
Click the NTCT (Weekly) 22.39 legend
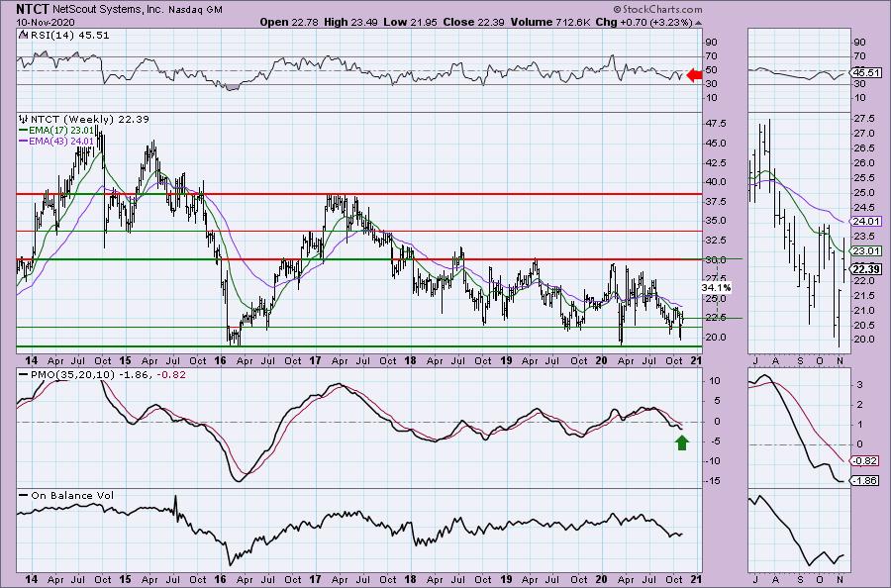coord(90,120)
